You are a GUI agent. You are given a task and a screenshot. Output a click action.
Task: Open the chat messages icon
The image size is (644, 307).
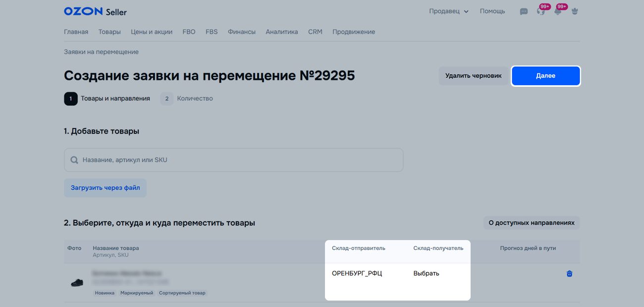pos(524,11)
